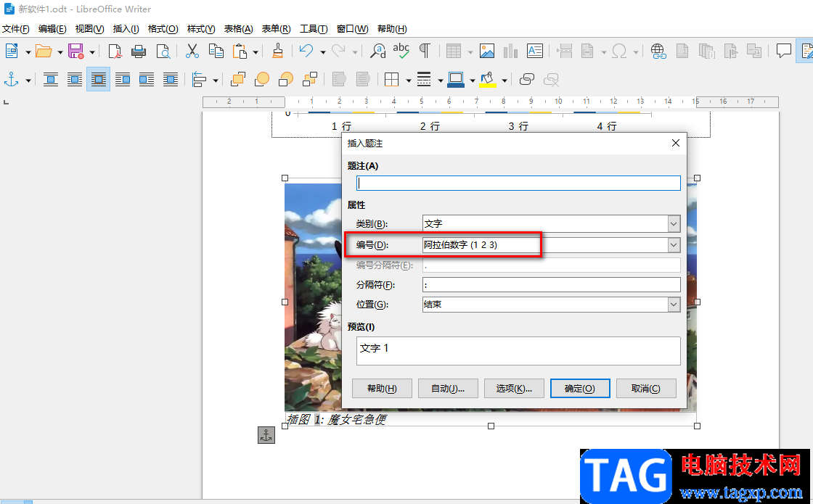813x504 pixels.
Task: Confirm with the 确定(O) button
Action: 580,389
